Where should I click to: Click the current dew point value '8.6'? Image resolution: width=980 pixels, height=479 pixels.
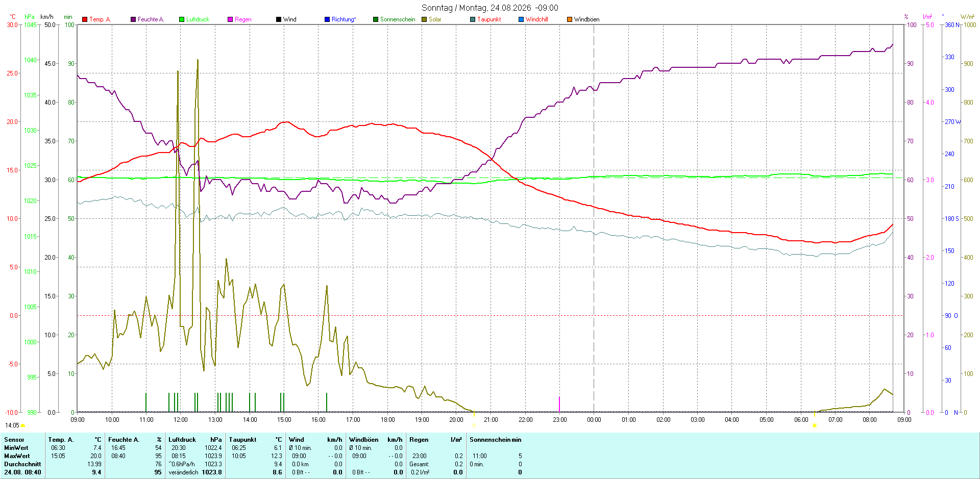click(x=277, y=472)
